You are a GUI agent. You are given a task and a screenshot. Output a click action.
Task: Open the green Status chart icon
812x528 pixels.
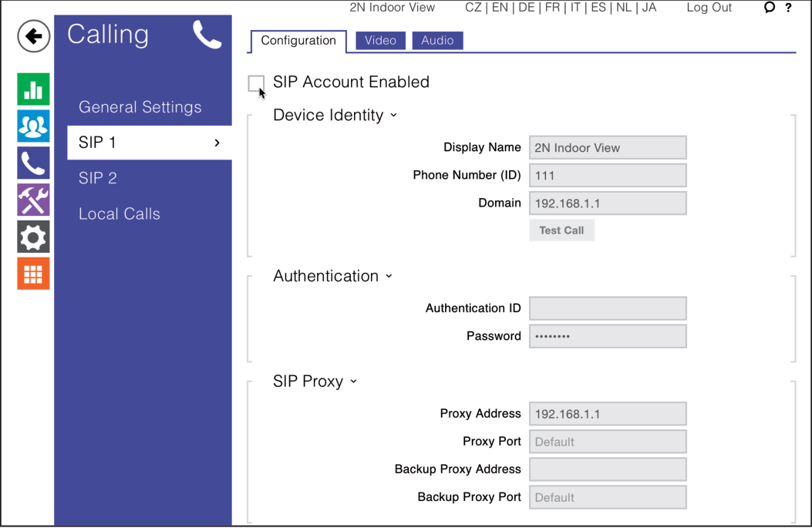coord(33,89)
